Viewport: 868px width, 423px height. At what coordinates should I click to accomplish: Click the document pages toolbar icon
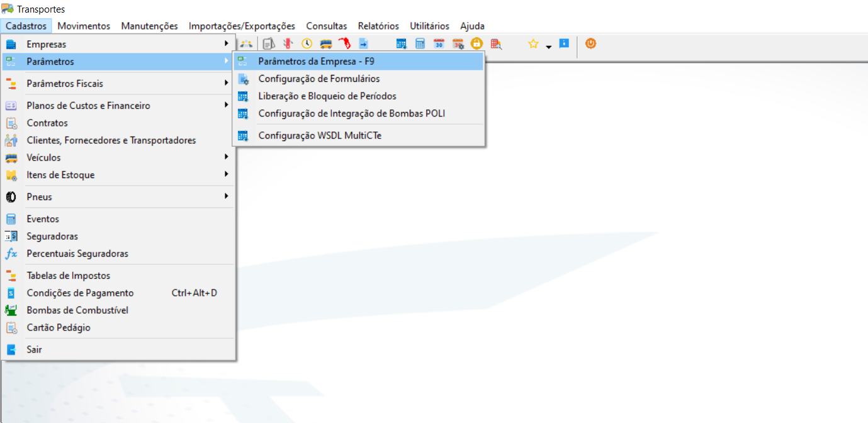tap(269, 43)
